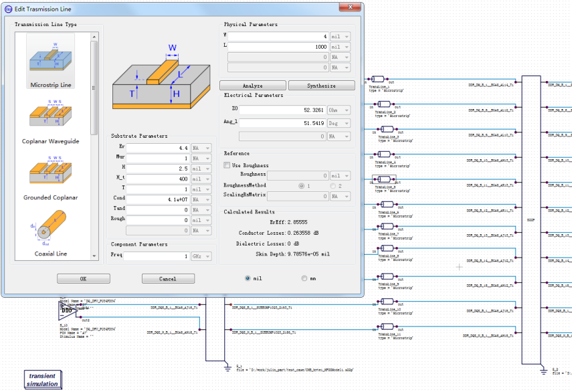Image resolution: width=572 pixels, height=392 pixels.
Task: Click the ground symbol below S_1 block
Action: point(227,367)
